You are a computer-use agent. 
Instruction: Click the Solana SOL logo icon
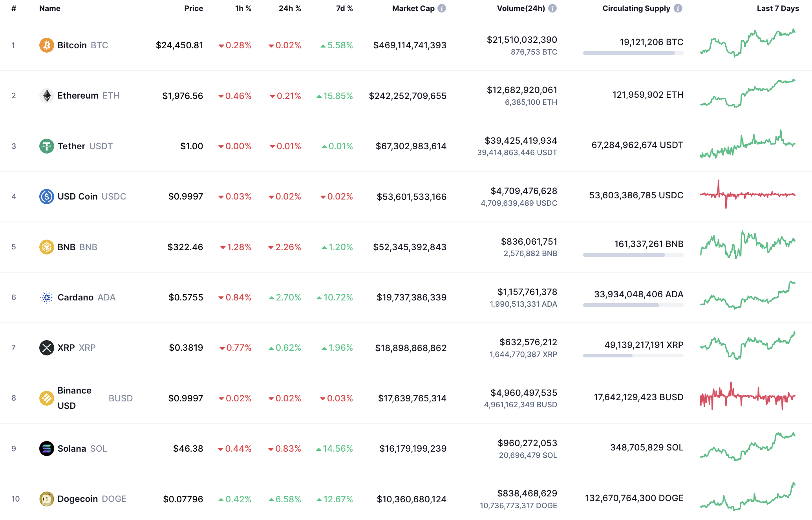click(x=47, y=449)
